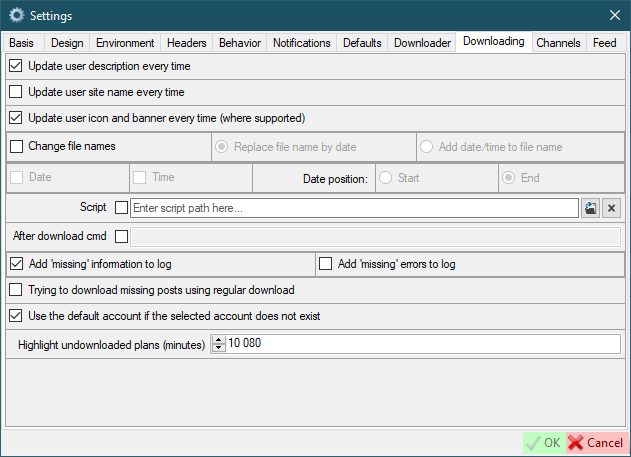
Task: Go to the Notifications tab
Action: tap(301, 43)
